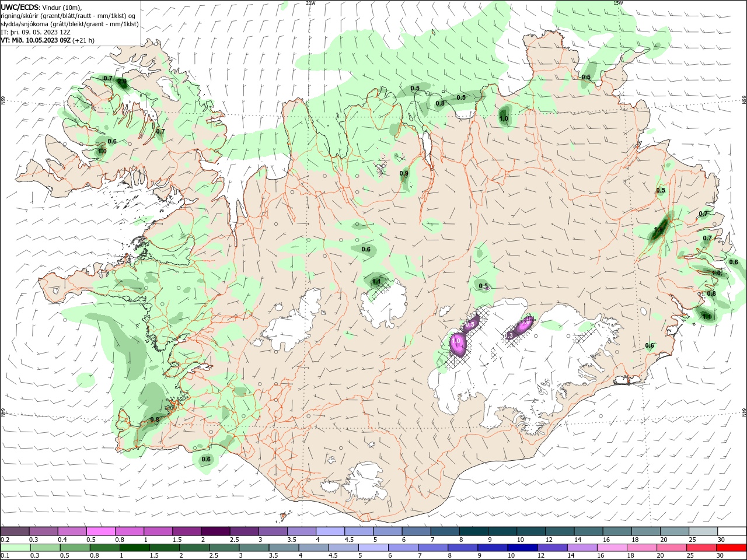This screenshot has width=747, height=560.
Task: Pick the violet 12–14 swatch in the bottom legend row
Action: [552, 547]
